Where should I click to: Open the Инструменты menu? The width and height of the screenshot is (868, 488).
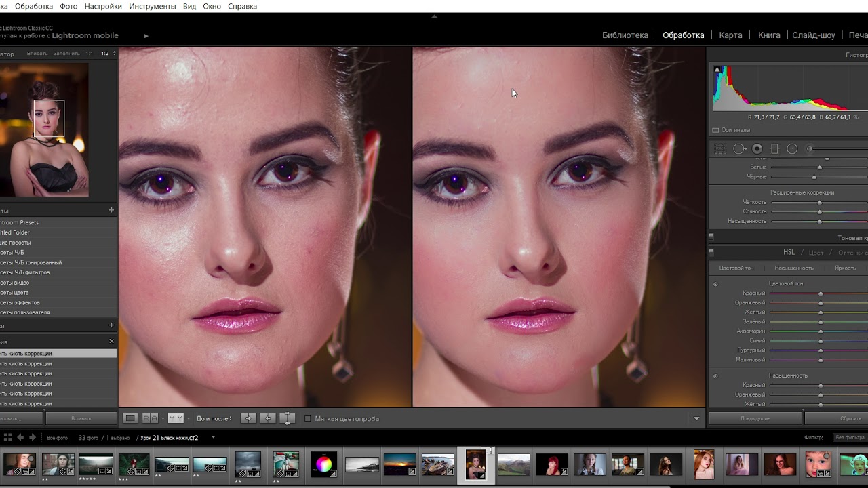click(x=153, y=6)
